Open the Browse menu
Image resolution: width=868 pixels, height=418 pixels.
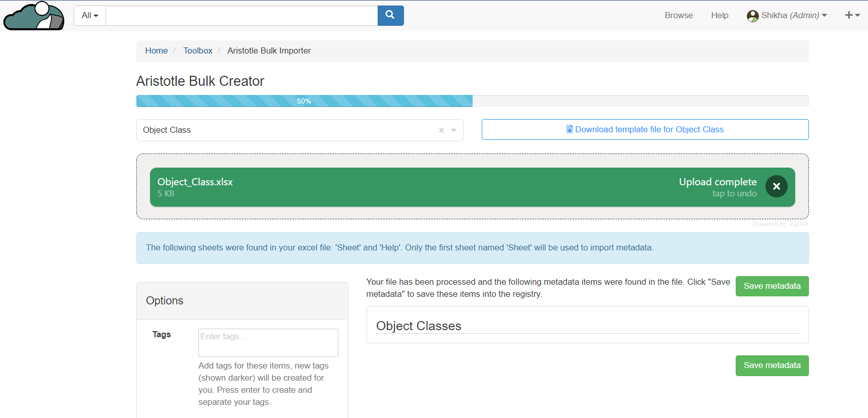point(678,16)
